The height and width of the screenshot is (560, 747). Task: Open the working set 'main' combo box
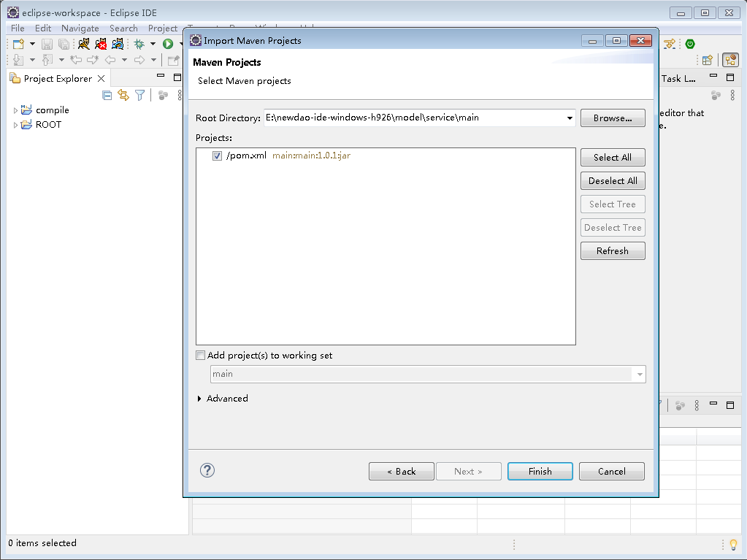[428, 374]
